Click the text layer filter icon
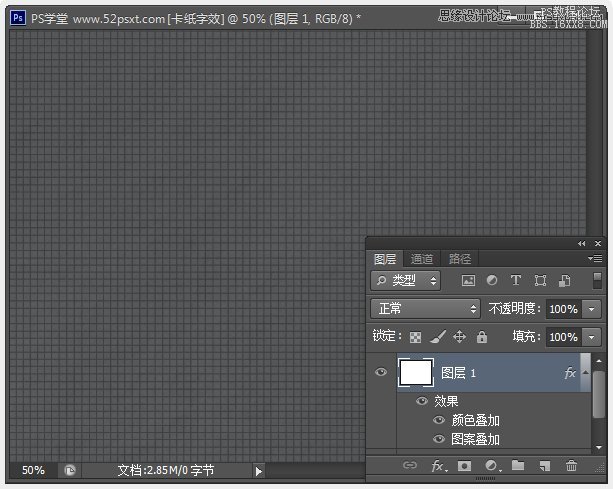The height and width of the screenshot is (489, 613). click(x=516, y=281)
